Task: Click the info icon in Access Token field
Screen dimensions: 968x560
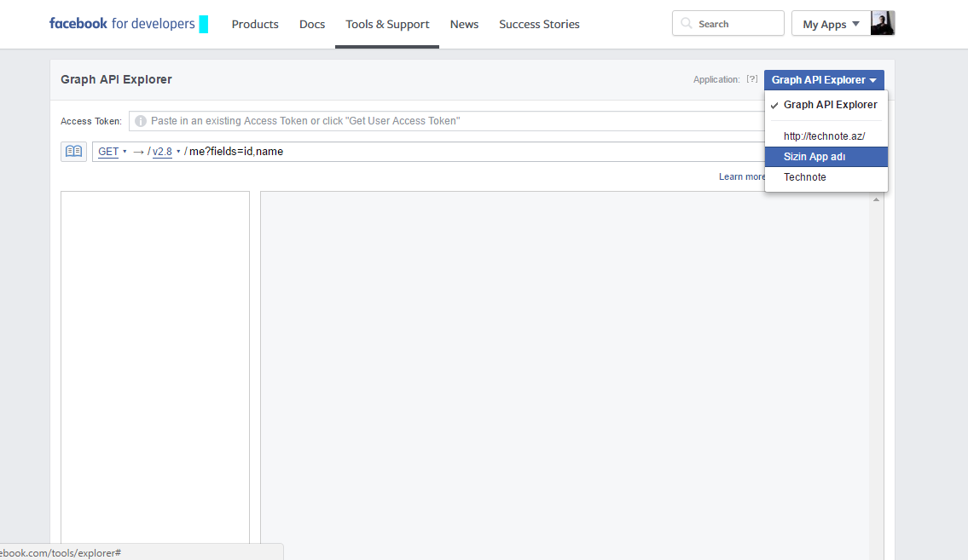Action: [x=141, y=121]
